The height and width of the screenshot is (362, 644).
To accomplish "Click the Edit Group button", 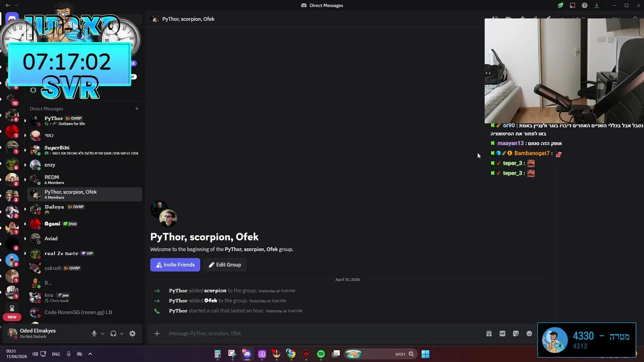I will pos(225,264).
